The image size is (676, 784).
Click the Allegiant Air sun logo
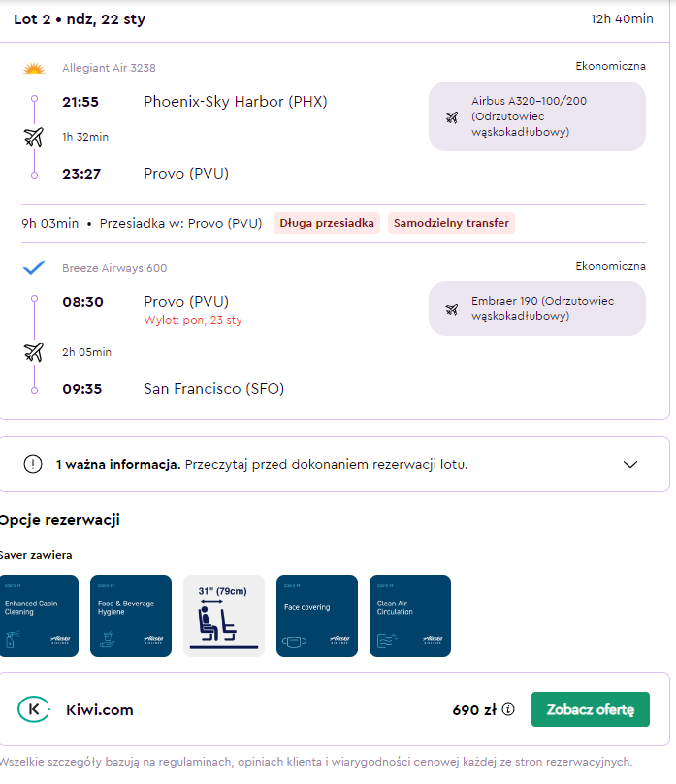pos(34,69)
